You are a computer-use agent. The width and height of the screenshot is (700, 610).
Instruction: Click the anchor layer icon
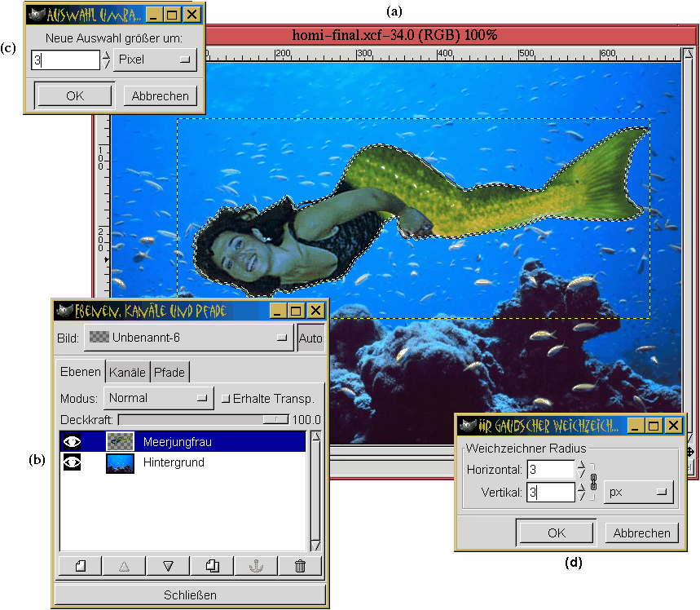[256, 566]
